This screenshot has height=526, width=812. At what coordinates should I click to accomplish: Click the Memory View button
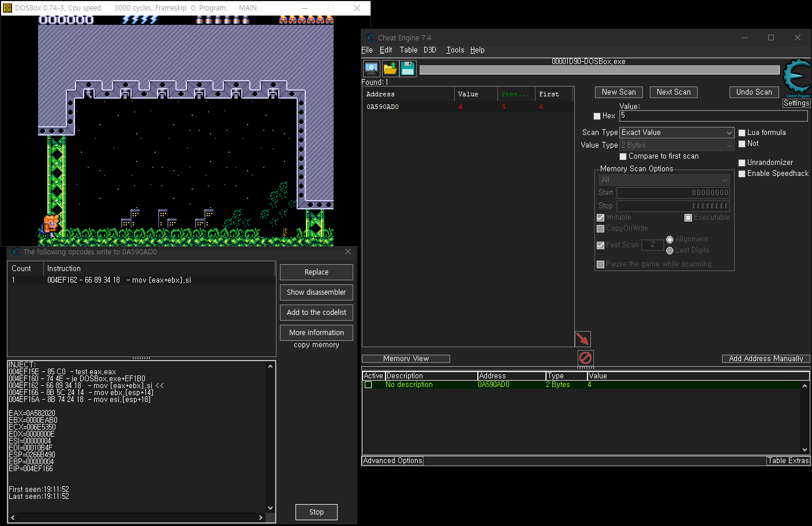click(x=406, y=359)
